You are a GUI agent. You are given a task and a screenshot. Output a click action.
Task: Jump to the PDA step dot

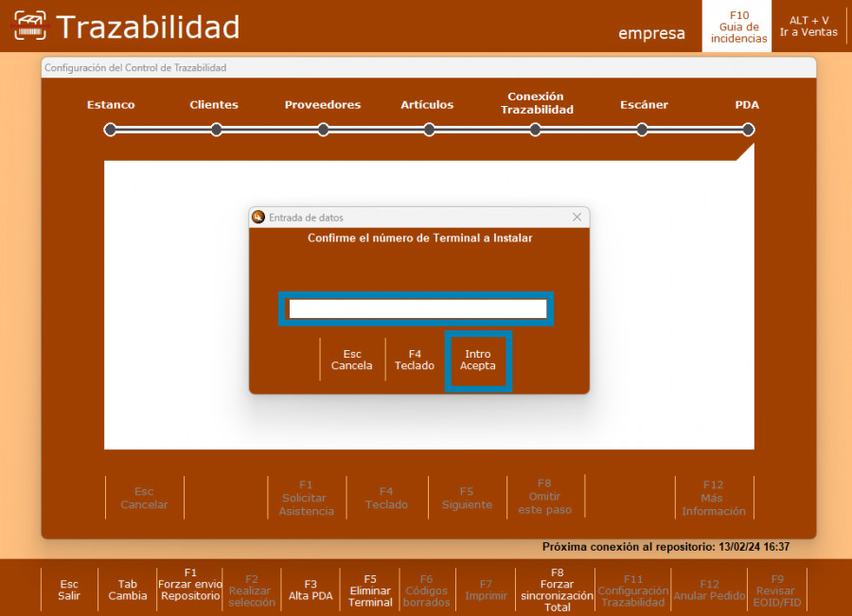tap(748, 130)
